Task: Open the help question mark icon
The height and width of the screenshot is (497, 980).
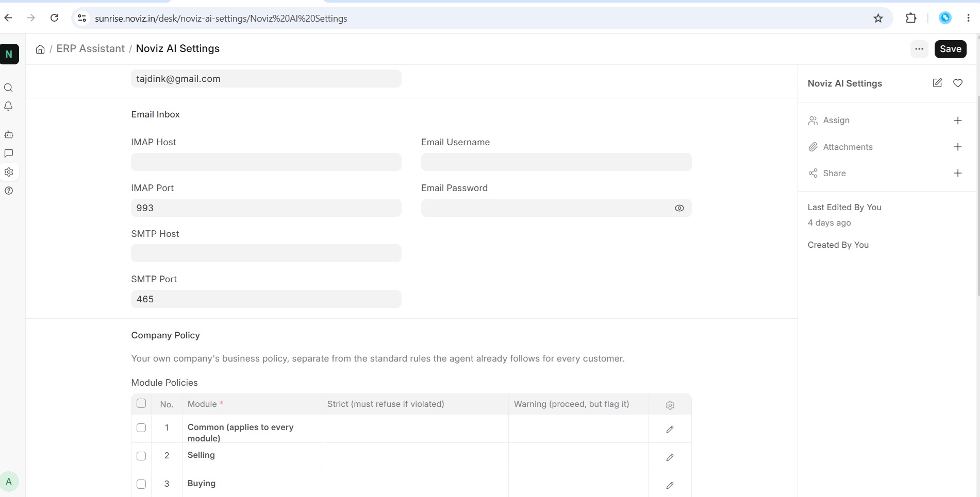Action: [9, 191]
